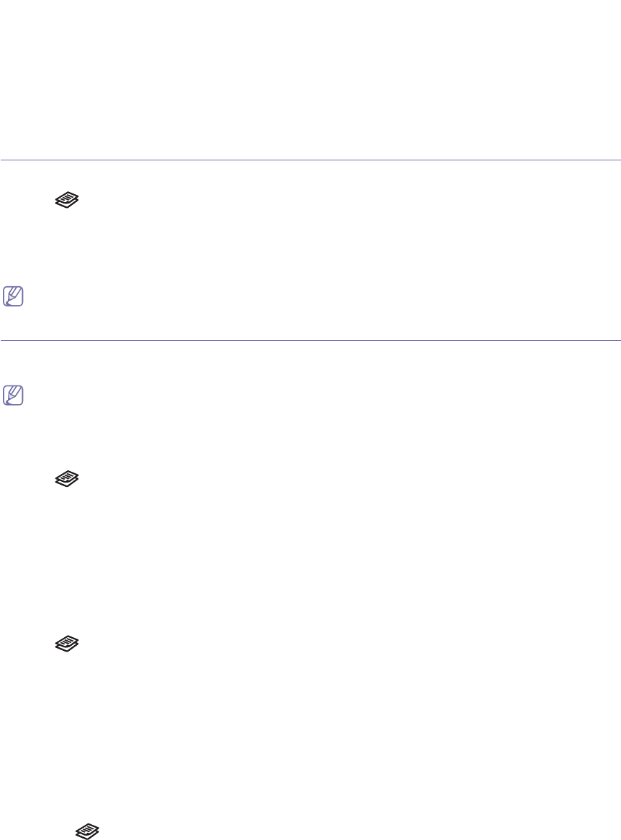This screenshot has height=840, width=621.
Task: Click the second copy pages icon
Action: click(66, 479)
